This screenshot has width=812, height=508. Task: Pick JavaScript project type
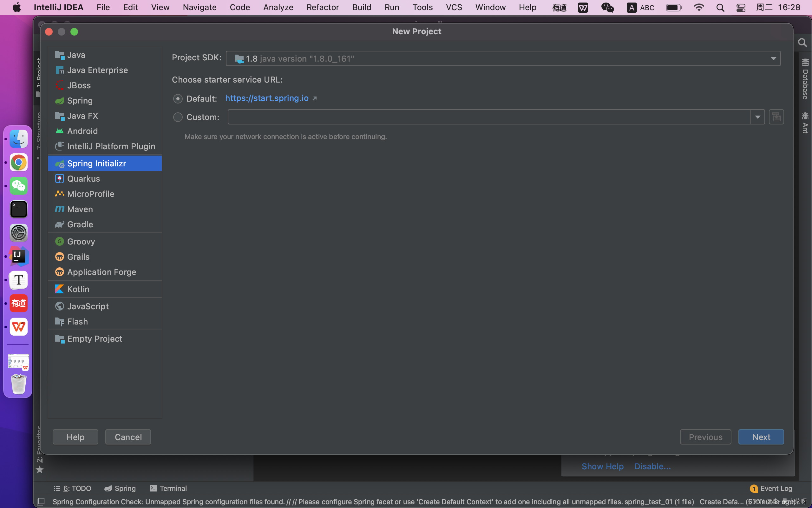(105, 306)
